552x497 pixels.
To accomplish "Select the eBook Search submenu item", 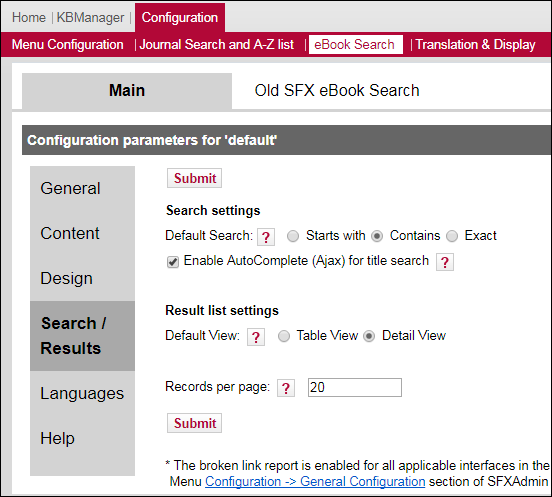I will tap(356, 44).
